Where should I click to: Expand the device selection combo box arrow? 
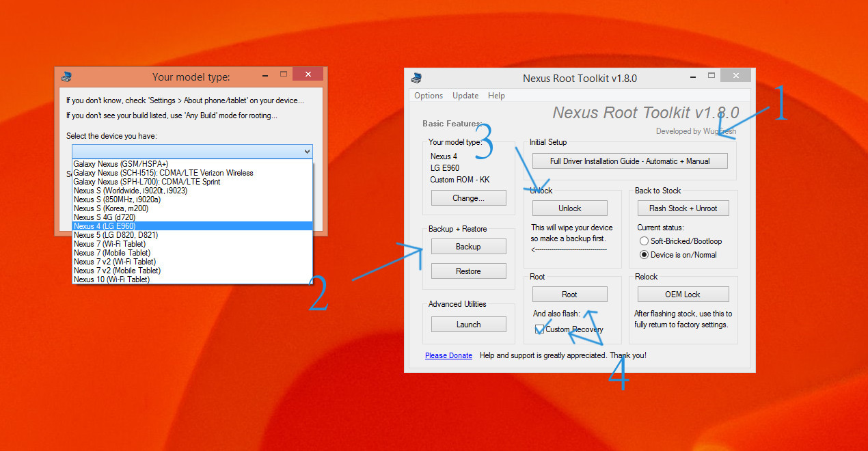(306, 152)
